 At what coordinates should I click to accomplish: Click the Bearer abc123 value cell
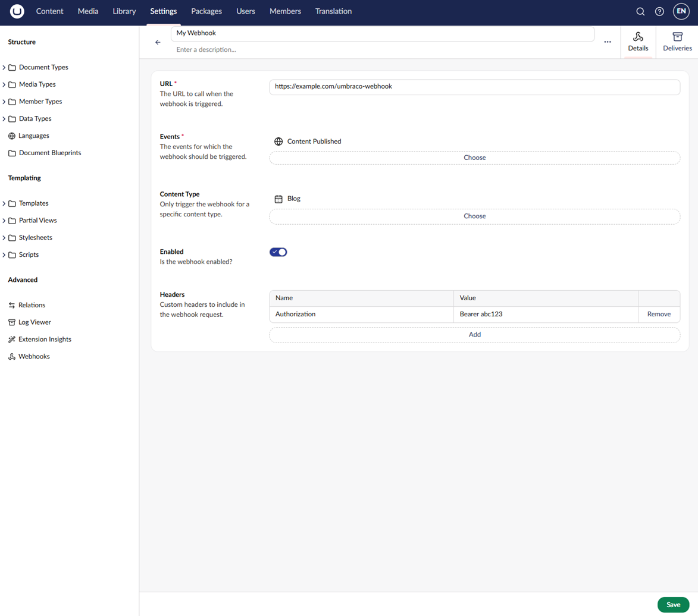tap(546, 314)
